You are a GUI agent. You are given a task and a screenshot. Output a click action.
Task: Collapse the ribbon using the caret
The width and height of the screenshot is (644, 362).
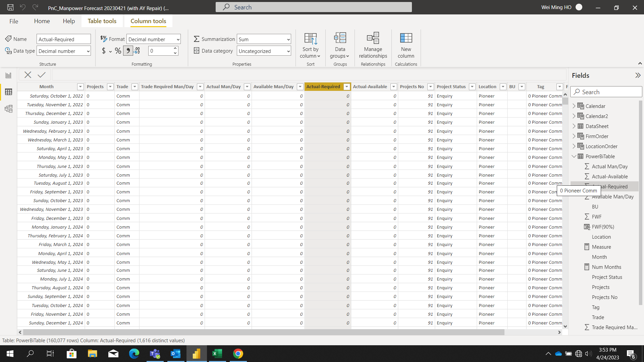click(640, 63)
